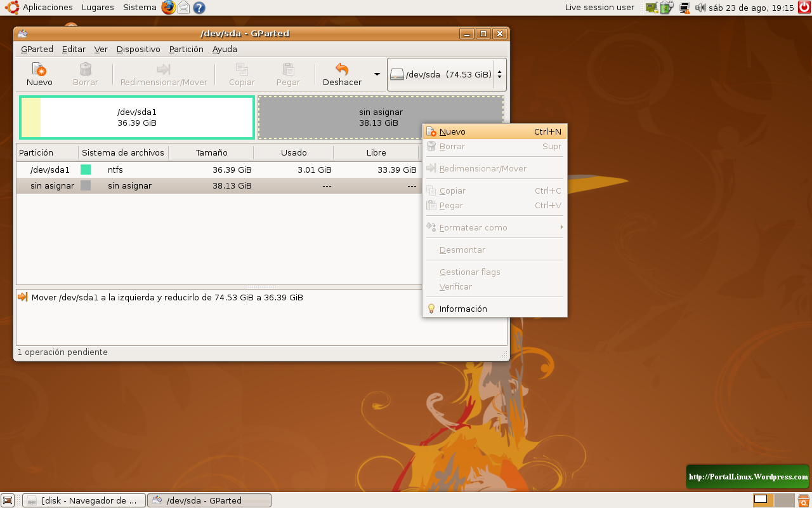Screen dimensions: 812x508
Task: Click the Nuevo toolbar icon
Action: pos(39,69)
